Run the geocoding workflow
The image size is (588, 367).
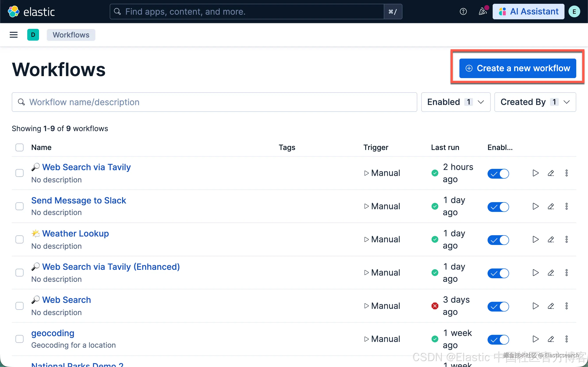(535, 339)
